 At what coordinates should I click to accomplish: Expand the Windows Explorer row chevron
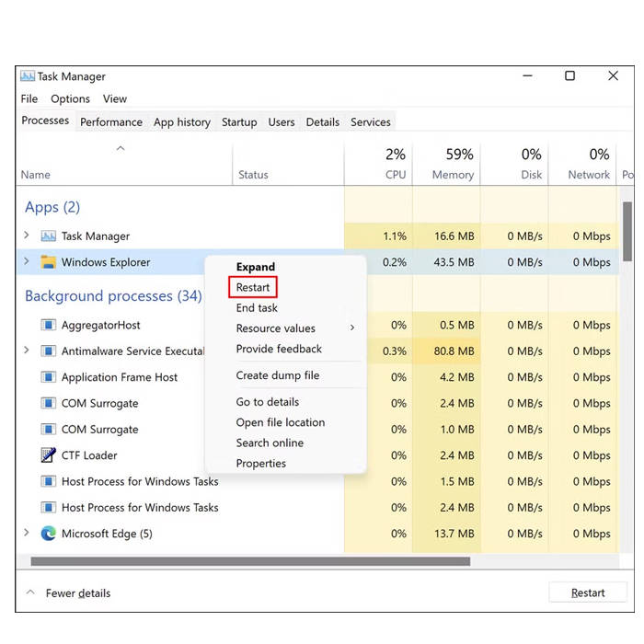(27, 261)
